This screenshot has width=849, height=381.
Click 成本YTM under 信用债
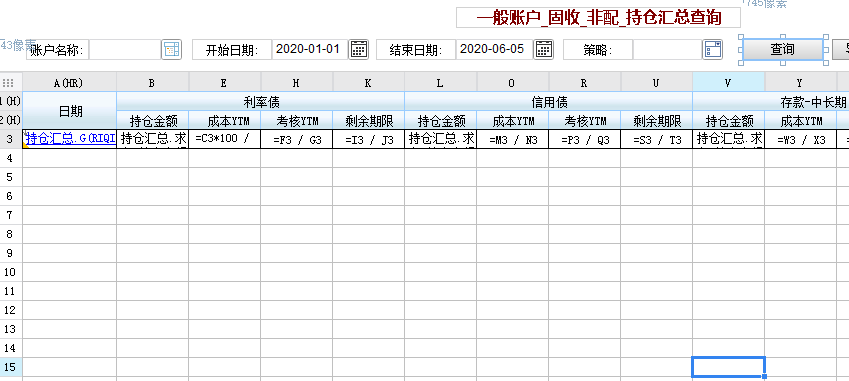(x=513, y=120)
